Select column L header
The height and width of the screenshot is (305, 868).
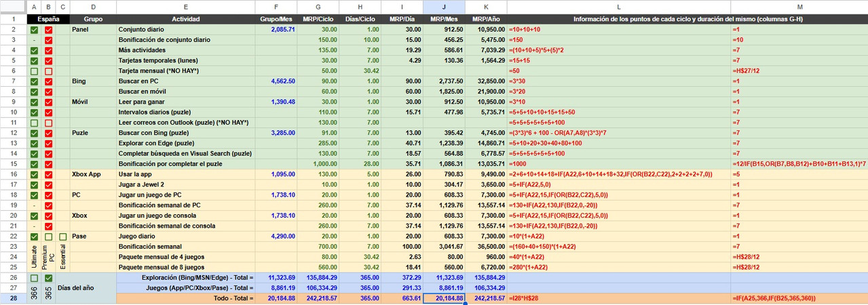point(618,6)
